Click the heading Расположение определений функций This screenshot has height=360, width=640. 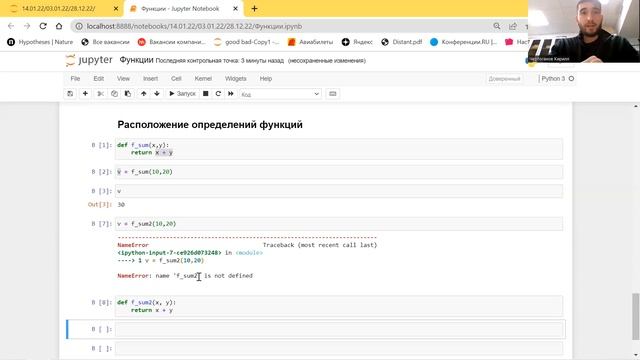[x=210, y=124]
